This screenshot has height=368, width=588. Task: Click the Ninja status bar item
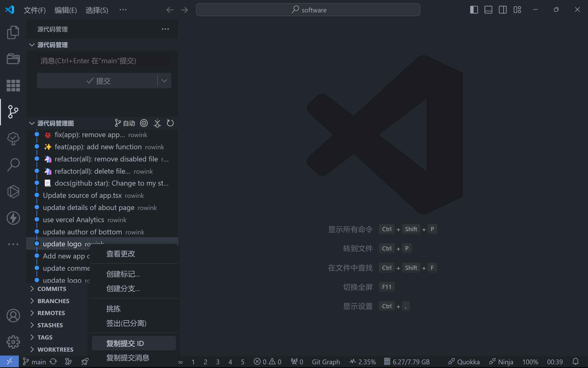click(501, 362)
